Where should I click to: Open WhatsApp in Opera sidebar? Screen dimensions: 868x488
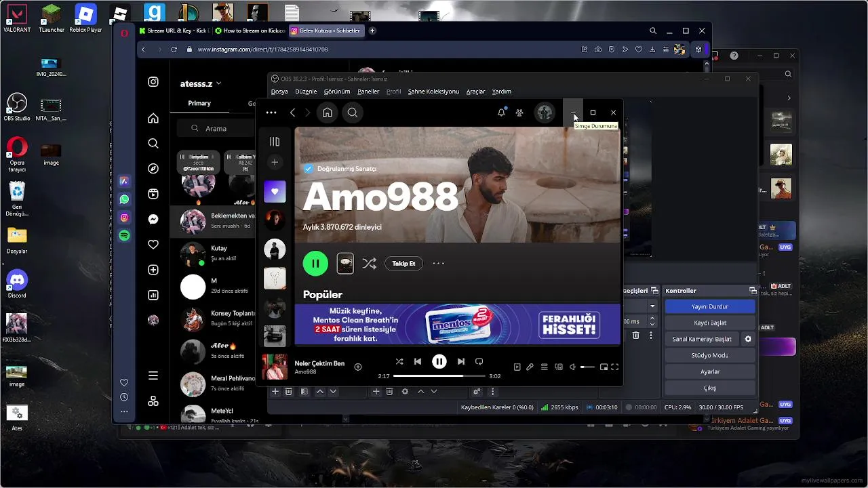coord(124,200)
